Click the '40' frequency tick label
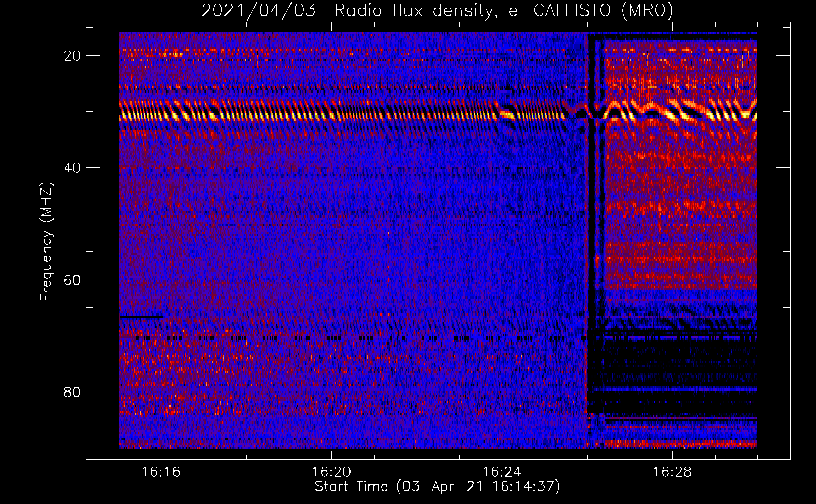Image resolution: width=816 pixels, height=504 pixels. point(72,168)
